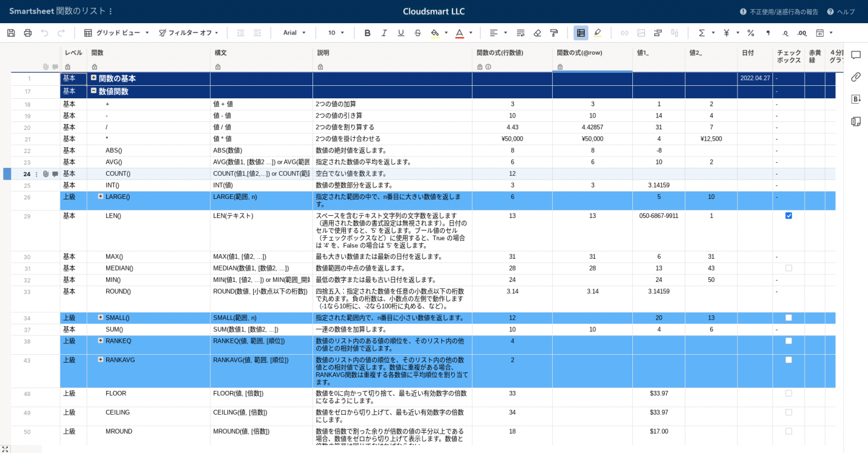Click the decrease decimal places icon
Screen dimensions: 868x453
tap(784, 33)
